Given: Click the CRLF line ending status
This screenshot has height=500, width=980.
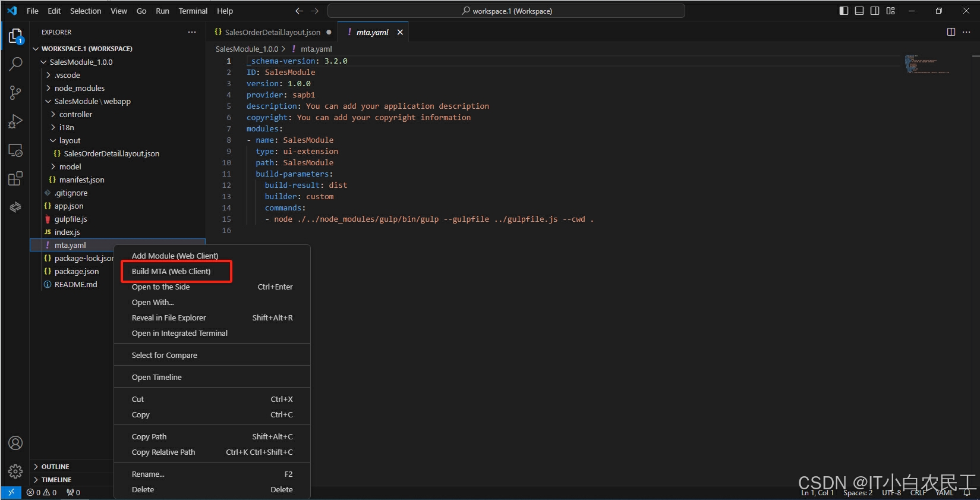Looking at the screenshot, I should click(918, 492).
